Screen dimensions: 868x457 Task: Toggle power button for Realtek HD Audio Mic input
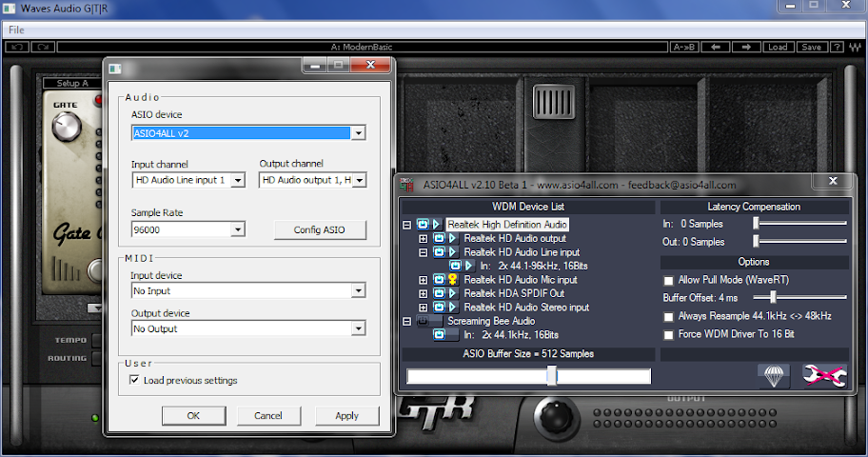tap(439, 280)
